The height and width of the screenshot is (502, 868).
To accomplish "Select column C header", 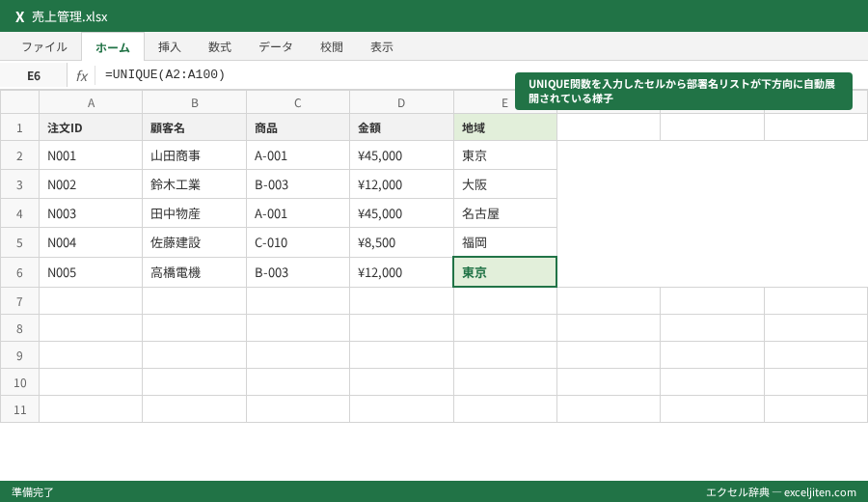I will click(x=298, y=102).
